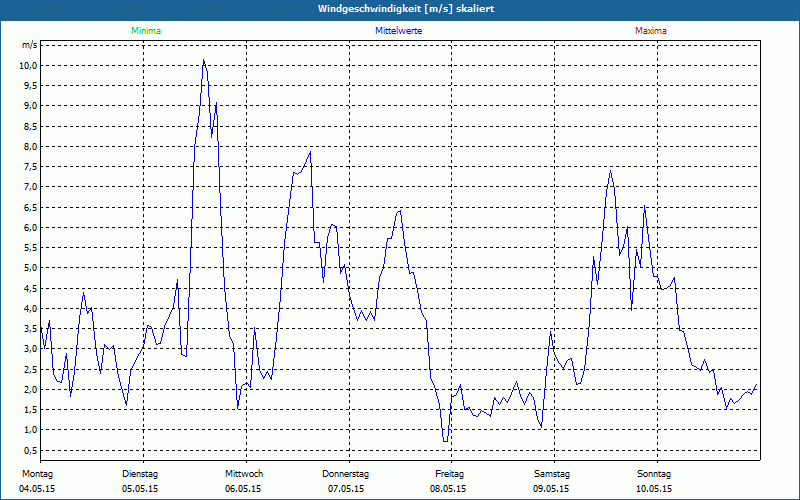Image resolution: width=800 pixels, height=500 pixels.
Task: Click the date 04.05.15
Action: click(x=37, y=489)
